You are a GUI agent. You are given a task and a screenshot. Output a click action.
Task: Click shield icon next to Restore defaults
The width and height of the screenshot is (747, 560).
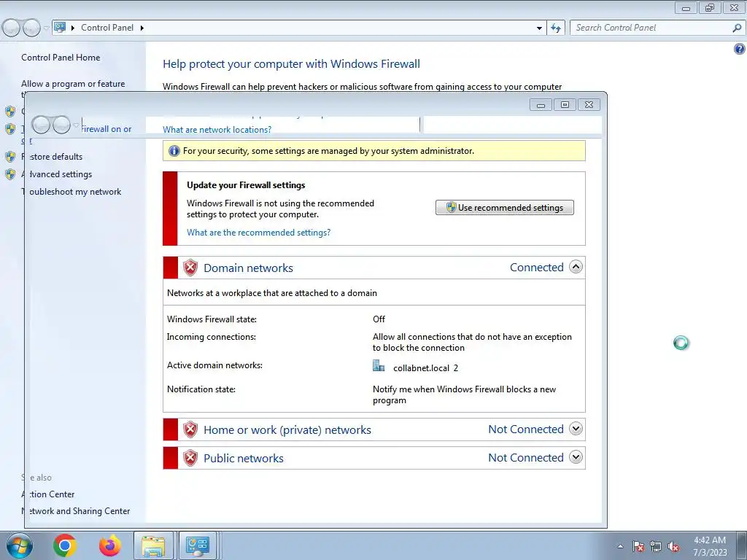tap(10, 157)
